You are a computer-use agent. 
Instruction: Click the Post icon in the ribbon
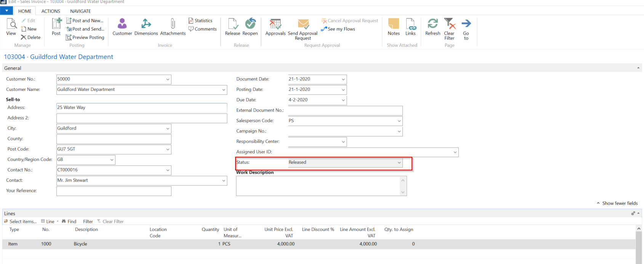56,24
